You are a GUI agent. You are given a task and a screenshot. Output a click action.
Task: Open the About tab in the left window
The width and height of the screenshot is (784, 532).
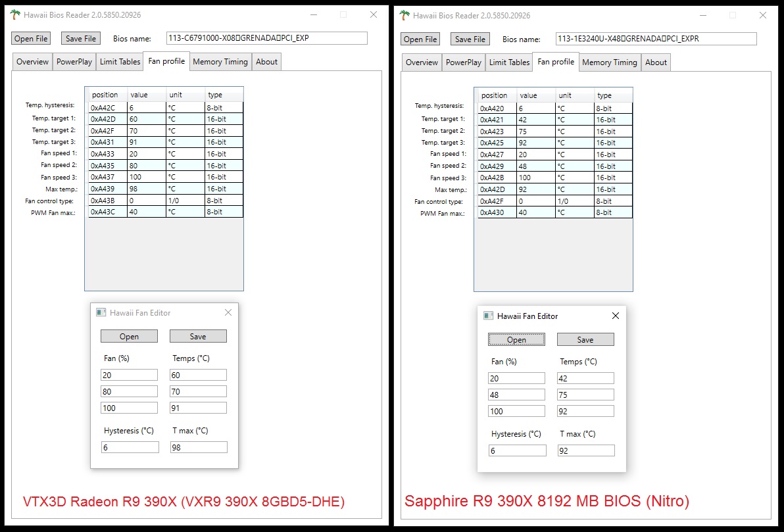tap(266, 62)
